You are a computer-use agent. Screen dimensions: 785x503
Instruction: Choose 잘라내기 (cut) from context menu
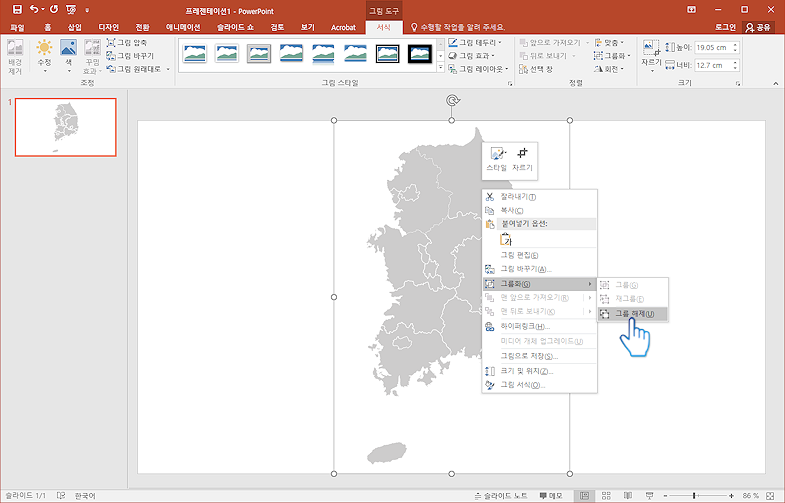click(540, 197)
